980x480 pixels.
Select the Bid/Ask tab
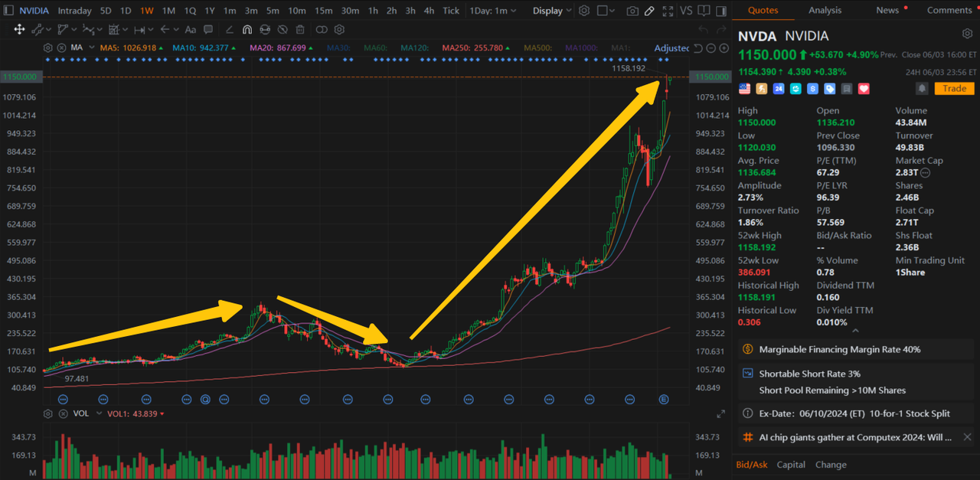752,465
